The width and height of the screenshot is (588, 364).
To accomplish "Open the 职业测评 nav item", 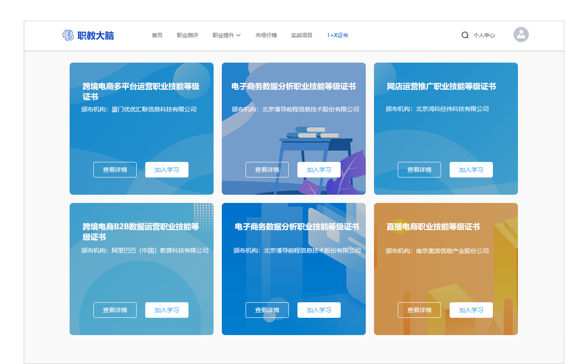I will coord(187,35).
